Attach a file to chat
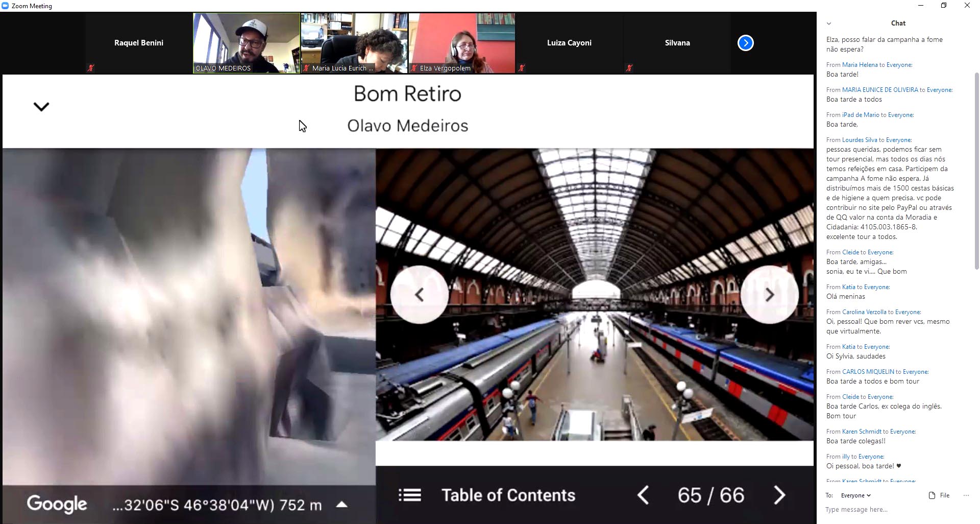This screenshot has height=524, width=980. click(939, 495)
